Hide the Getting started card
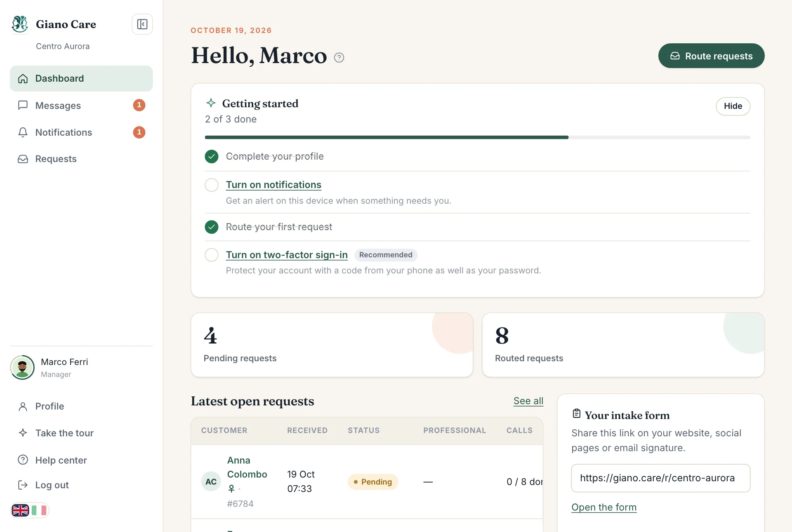 pyautogui.click(x=733, y=106)
